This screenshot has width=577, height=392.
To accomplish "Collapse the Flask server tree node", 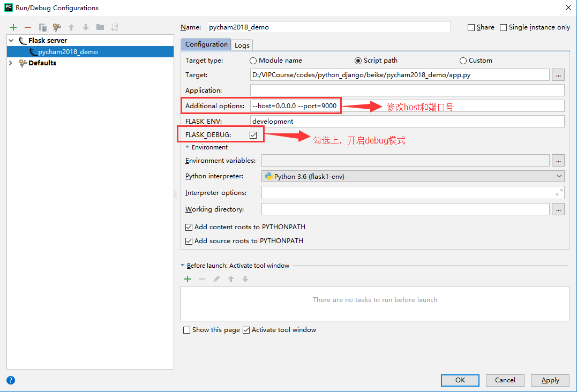I will [11, 41].
